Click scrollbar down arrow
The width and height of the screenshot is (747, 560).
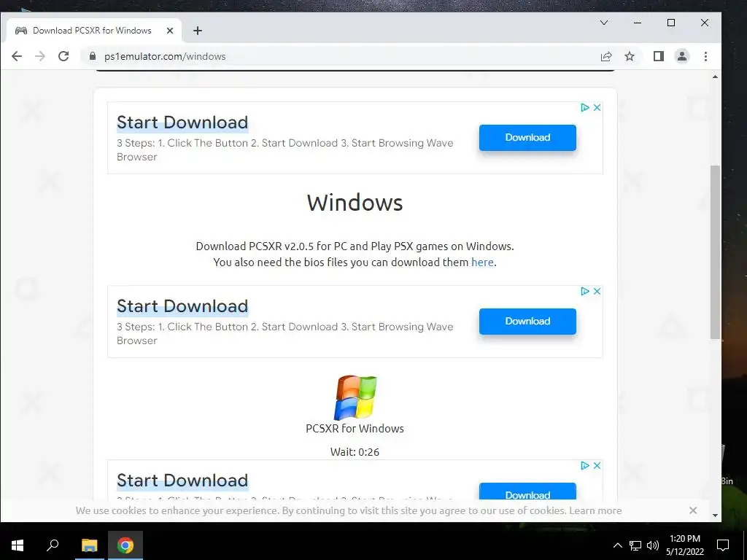pyautogui.click(x=715, y=516)
